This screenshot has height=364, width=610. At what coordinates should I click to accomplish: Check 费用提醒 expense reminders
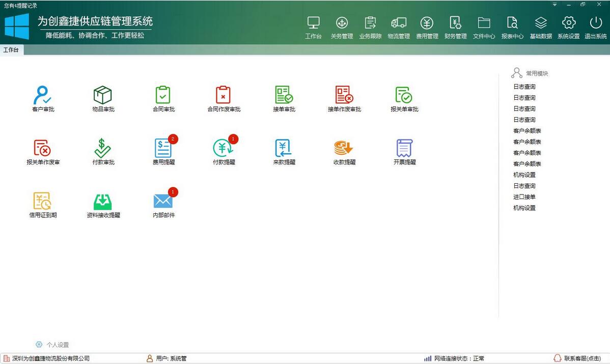[162, 150]
